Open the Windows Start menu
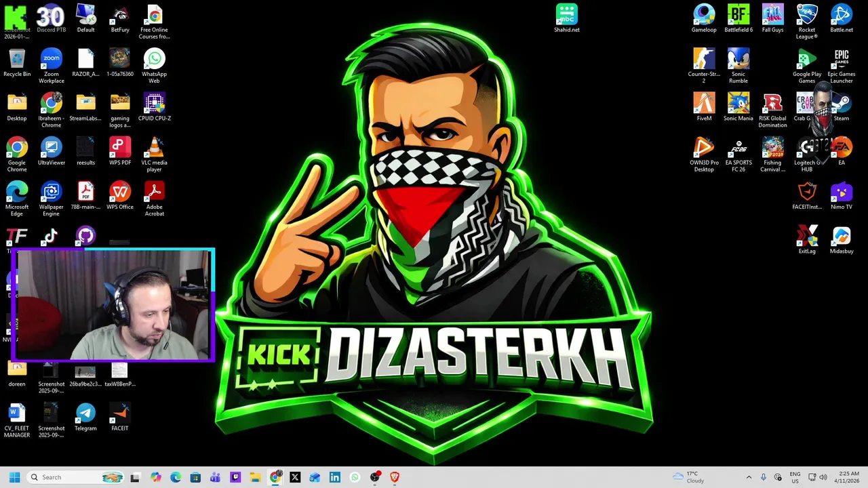This screenshot has width=868, height=488. [x=15, y=477]
